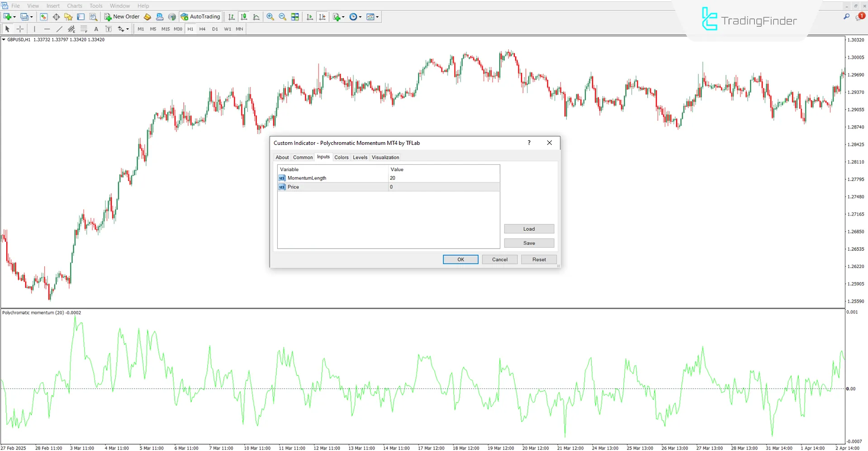Toggle chart shift from right edge
This screenshot has height=451, width=868.
pyautogui.click(x=323, y=17)
